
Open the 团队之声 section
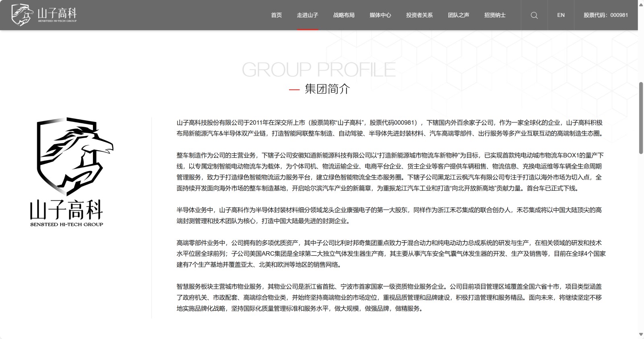pos(458,15)
